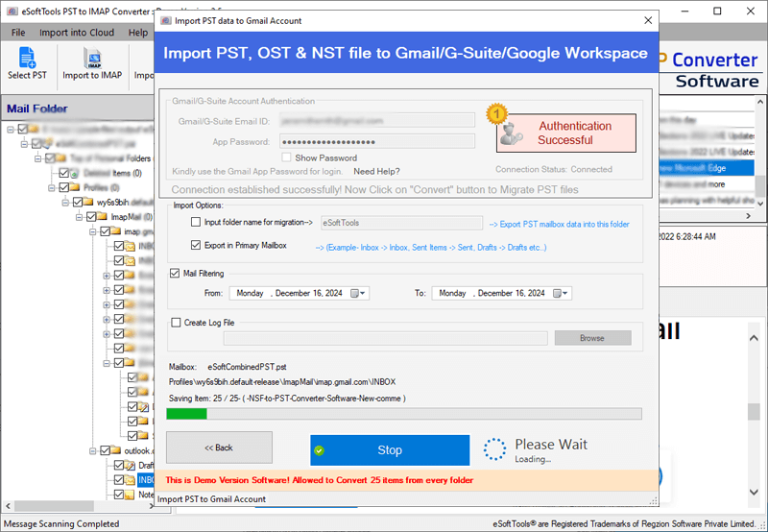Uncheck the Deleted Items folder checkbox

tap(63, 173)
